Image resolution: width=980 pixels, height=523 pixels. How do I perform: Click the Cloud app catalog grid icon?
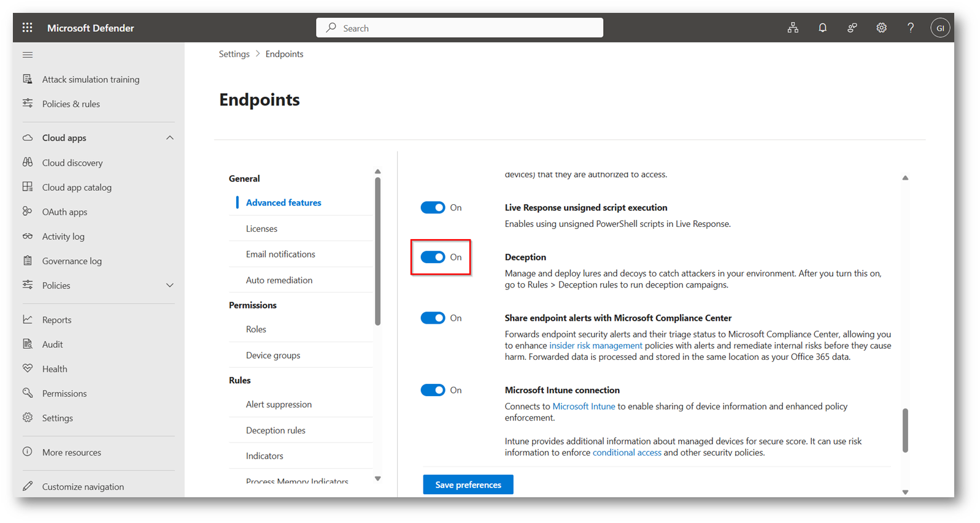coord(28,187)
